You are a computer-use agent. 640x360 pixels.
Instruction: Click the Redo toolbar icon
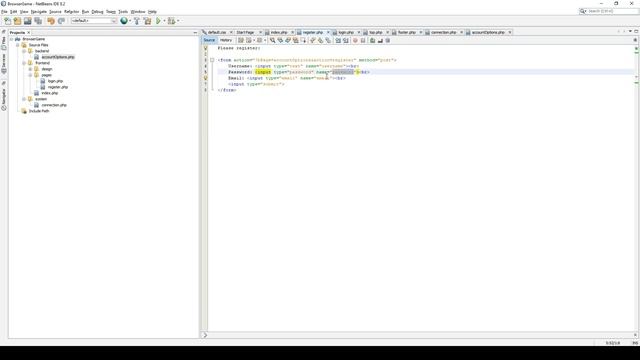pos(61,21)
